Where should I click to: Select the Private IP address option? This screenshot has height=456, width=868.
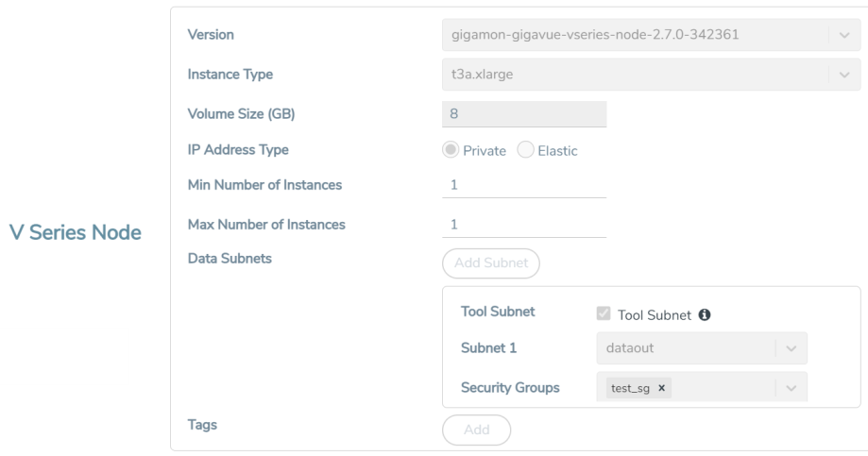[x=452, y=150]
